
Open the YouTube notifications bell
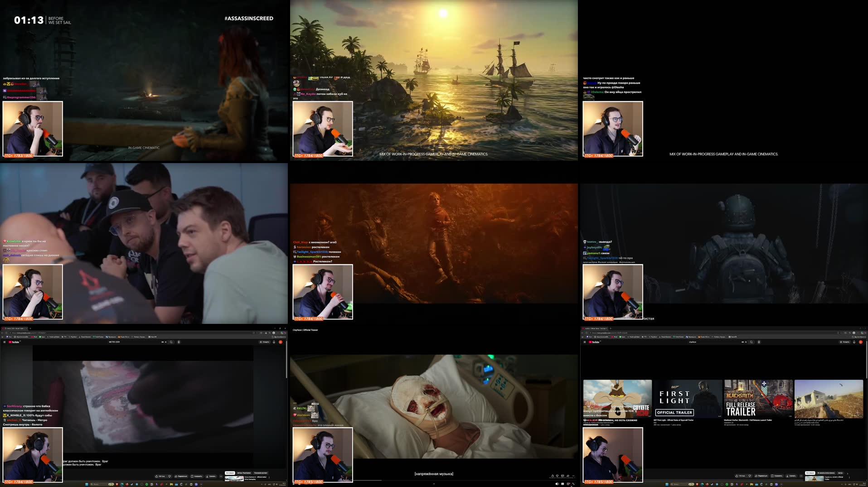point(274,342)
